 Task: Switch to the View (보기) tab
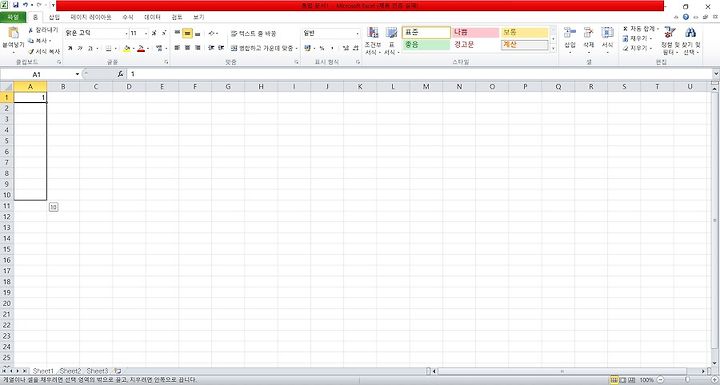coord(198,17)
